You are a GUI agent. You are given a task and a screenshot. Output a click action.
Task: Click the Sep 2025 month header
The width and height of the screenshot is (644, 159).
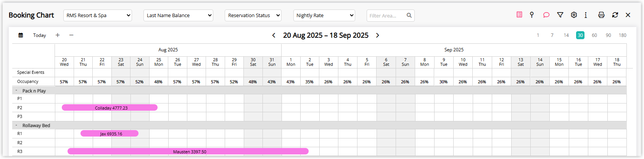click(x=454, y=50)
